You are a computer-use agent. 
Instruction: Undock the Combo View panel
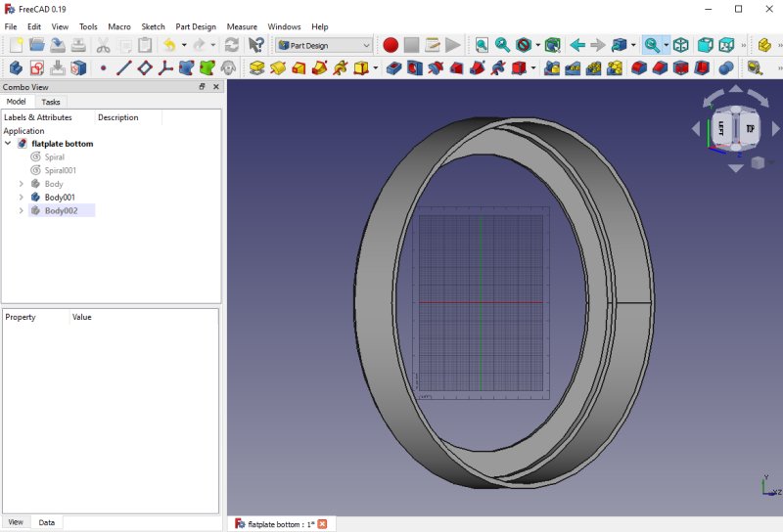click(x=202, y=87)
